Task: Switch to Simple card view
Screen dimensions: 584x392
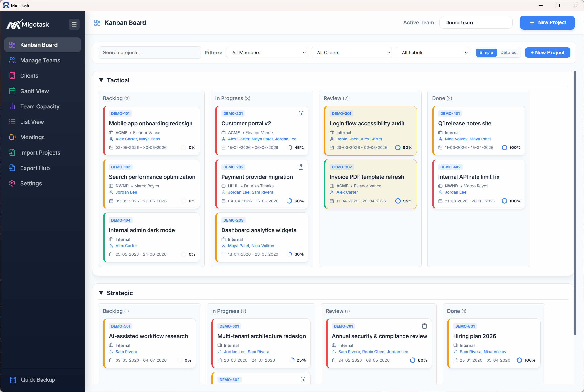Action: coord(486,53)
